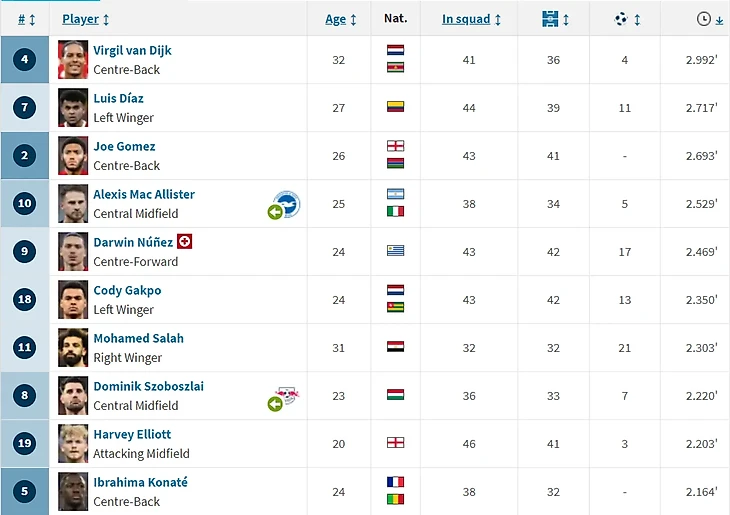Click the RB Leipzig crest beside Szoboszlai

tap(287, 397)
